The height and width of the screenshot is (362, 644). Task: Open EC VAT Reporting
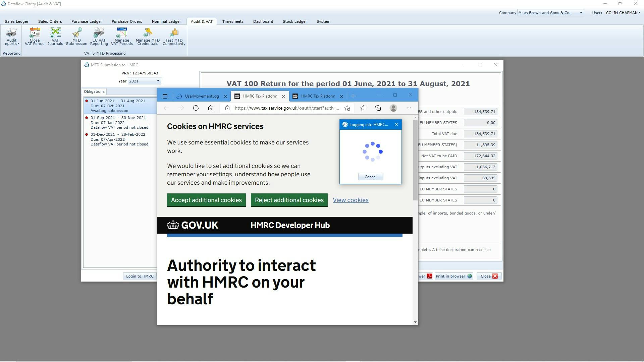click(x=99, y=36)
